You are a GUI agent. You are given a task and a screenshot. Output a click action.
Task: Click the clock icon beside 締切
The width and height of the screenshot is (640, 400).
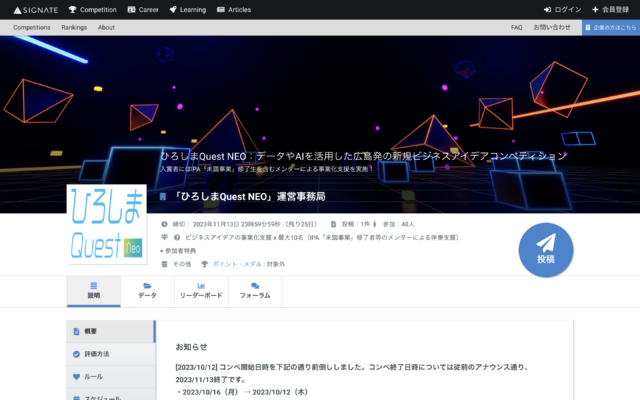tap(164, 224)
